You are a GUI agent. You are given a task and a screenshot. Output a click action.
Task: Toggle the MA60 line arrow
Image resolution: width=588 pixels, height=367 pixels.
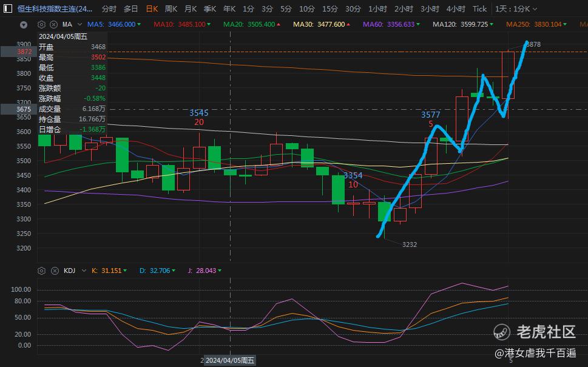coord(417,24)
